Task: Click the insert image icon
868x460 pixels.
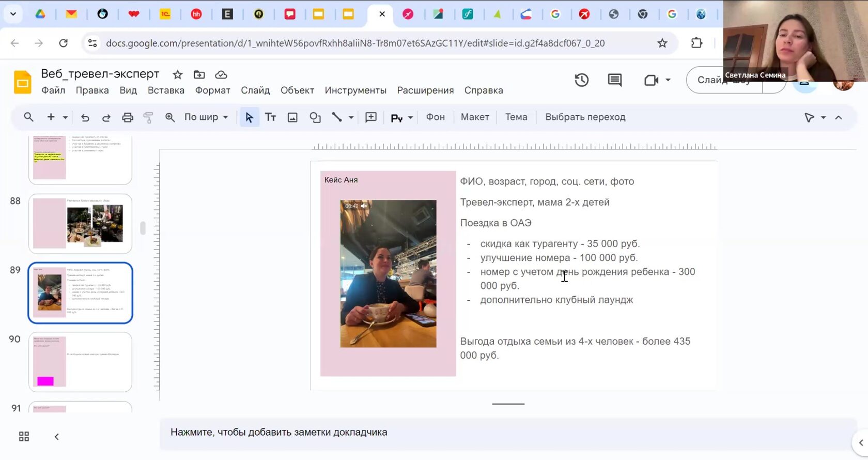Action: click(x=292, y=117)
